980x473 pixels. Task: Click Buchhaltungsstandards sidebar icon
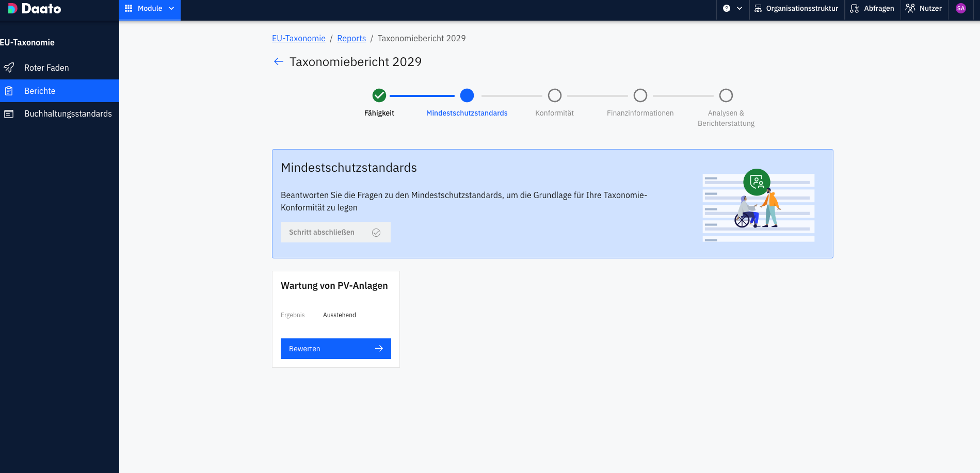9,113
